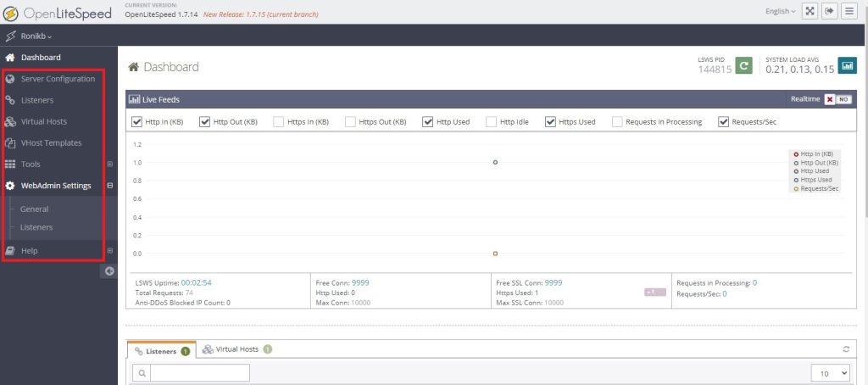Click the refresh icon in Listeners panel
This screenshot has width=868, height=385.
(845, 349)
